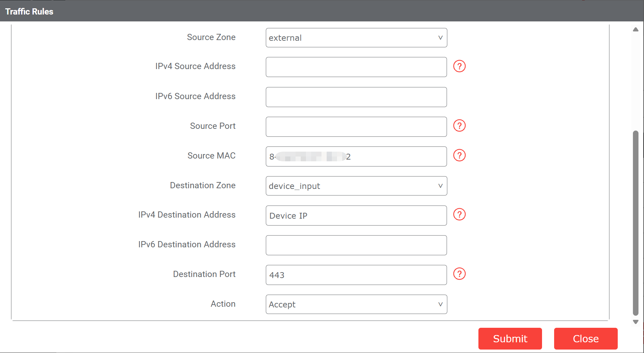The image size is (644, 353).
Task: Click the Destination Port field showing 443
Action: 356,275
